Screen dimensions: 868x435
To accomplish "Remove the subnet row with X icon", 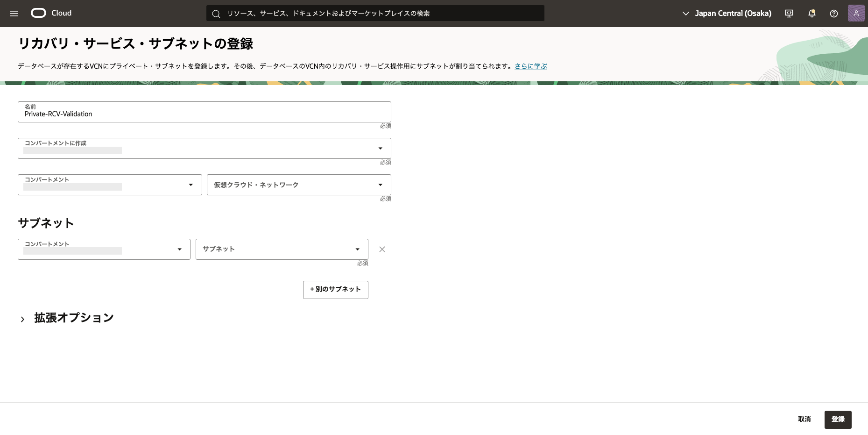I will click(x=382, y=250).
